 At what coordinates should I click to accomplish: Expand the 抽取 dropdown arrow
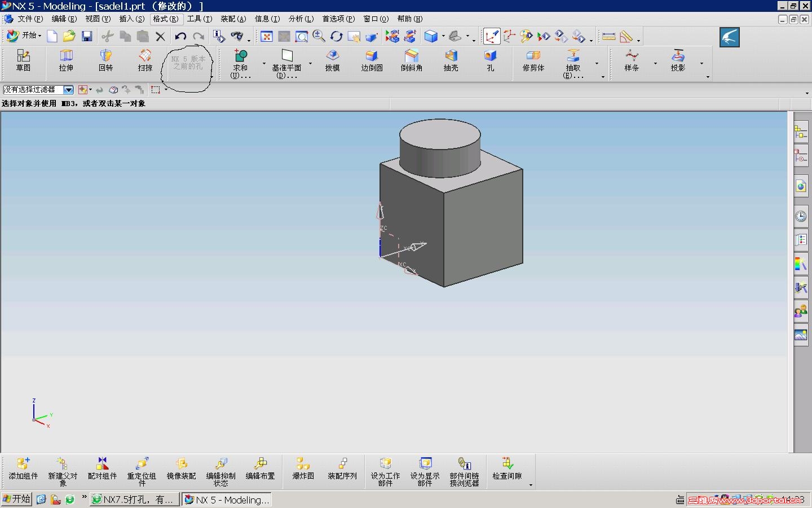[x=597, y=63]
